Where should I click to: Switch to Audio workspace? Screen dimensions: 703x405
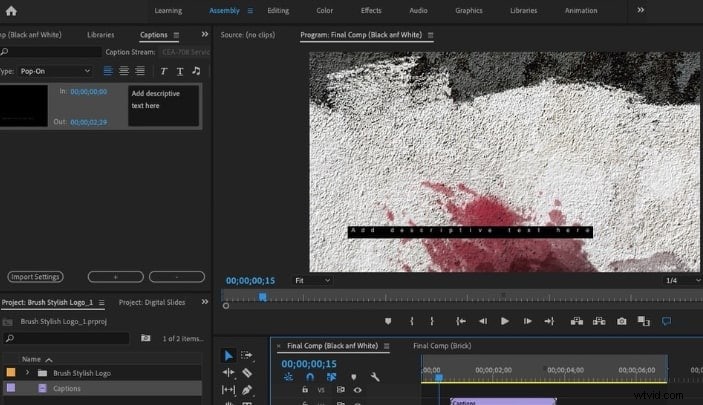coord(418,11)
